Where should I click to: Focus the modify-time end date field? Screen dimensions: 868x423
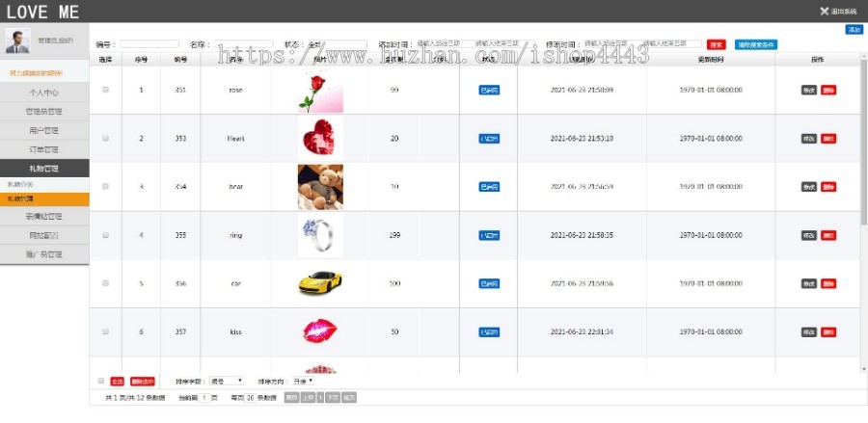672,43
